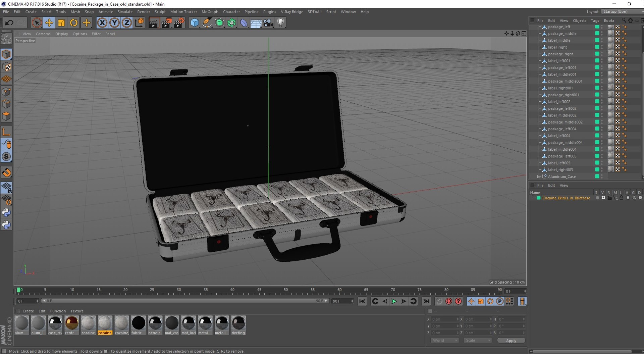This screenshot has width=644, height=354.
Task: Open the Bend deformer icon
Action: pyautogui.click(x=244, y=23)
